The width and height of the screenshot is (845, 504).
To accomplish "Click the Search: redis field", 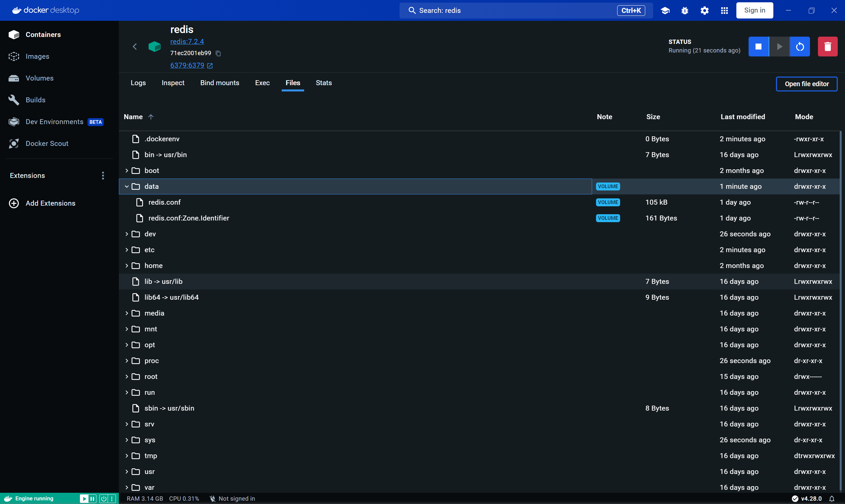I will coord(526,11).
